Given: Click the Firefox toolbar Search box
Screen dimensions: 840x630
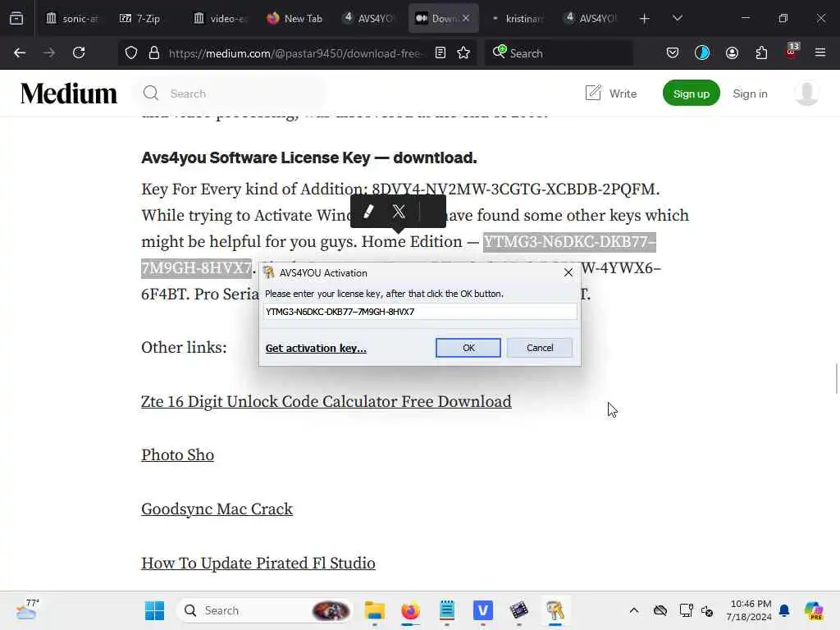Looking at the screenshot, I should pos(559,53).
